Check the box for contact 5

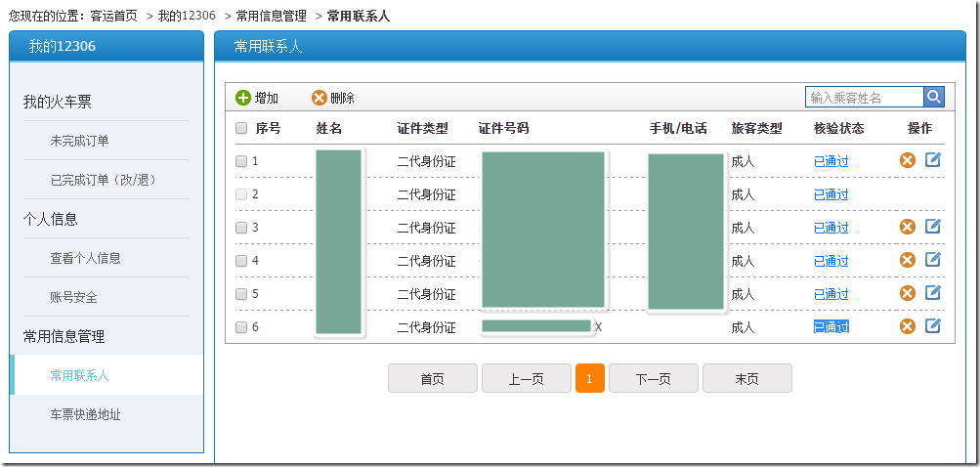coord(241,294)
